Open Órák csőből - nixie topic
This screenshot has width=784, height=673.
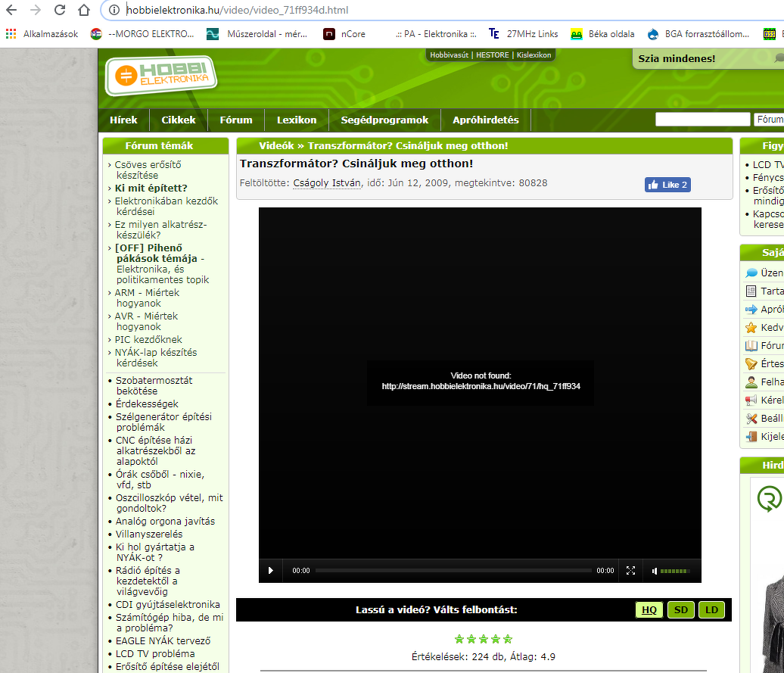pos(160,479)
